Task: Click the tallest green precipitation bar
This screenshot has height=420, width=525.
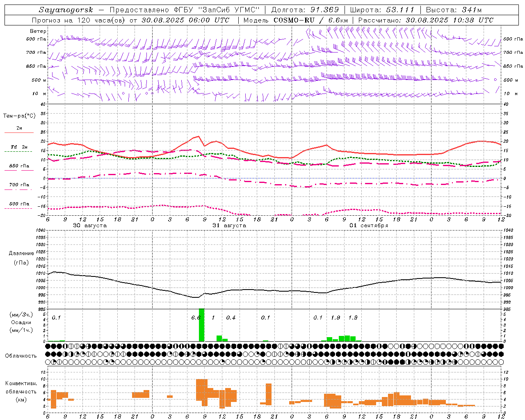Action: [x=201, y=325]
